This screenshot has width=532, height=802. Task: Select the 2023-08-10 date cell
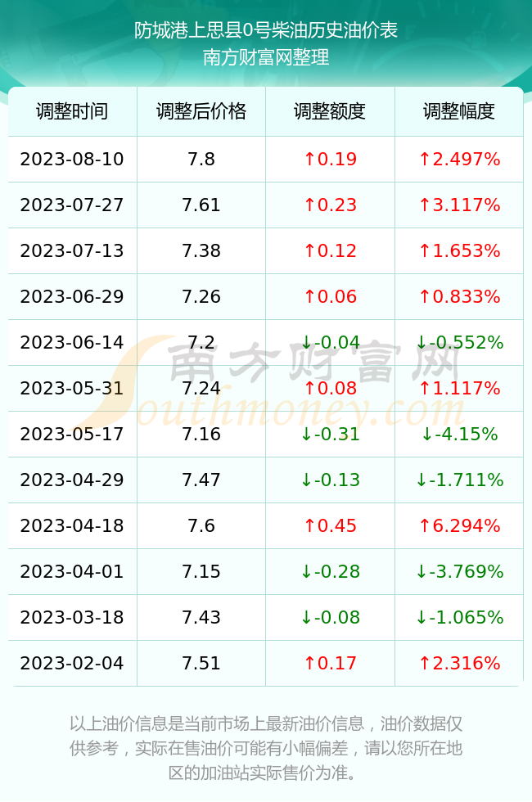coord(72,159)
